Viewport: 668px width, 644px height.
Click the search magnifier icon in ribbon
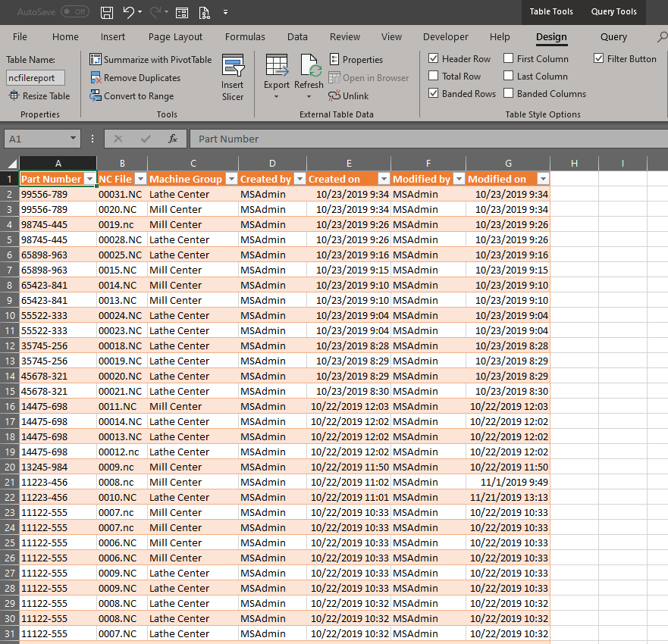[x=662, y=37]
